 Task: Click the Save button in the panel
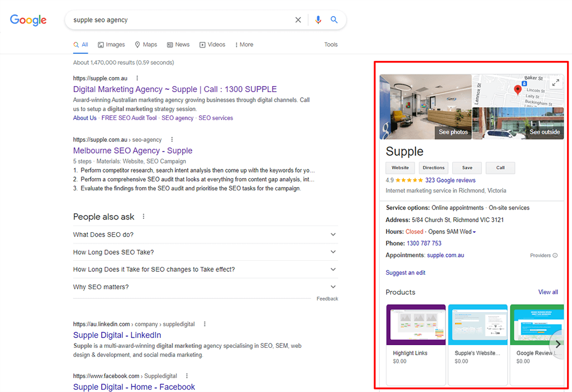pyautogui.click(x=467, y=168)
